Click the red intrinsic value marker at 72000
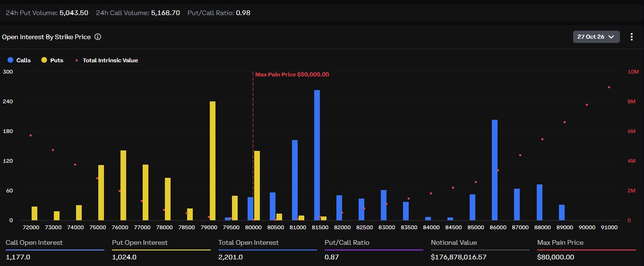 coord(31,135)
